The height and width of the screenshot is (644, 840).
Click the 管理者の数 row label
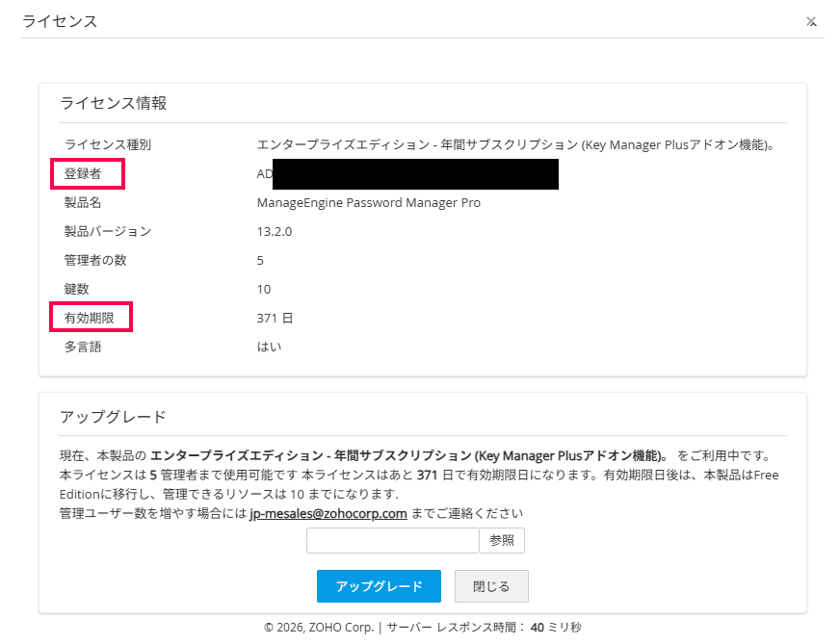95,260
